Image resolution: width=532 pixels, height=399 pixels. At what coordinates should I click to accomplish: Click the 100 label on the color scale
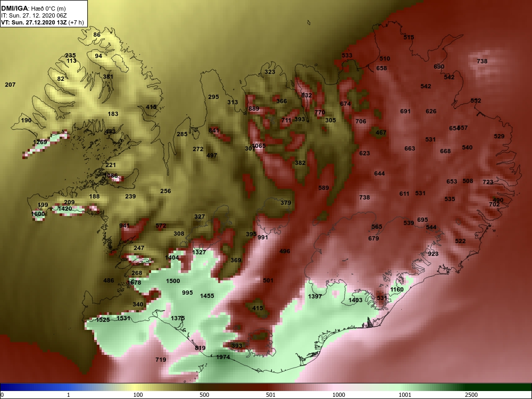coord(138,395)
